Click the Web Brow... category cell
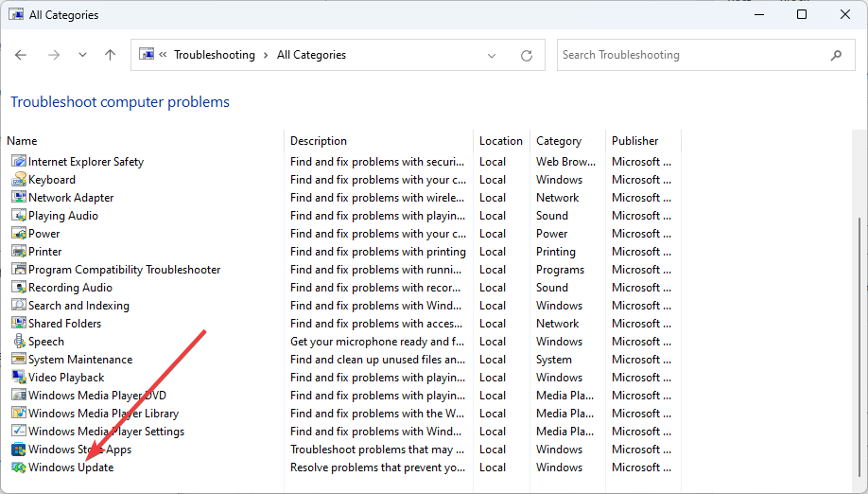 click(x=565, y=162)
